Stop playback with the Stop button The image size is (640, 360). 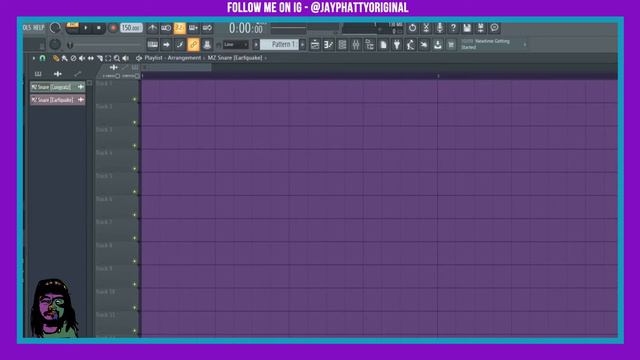[98, 28]
